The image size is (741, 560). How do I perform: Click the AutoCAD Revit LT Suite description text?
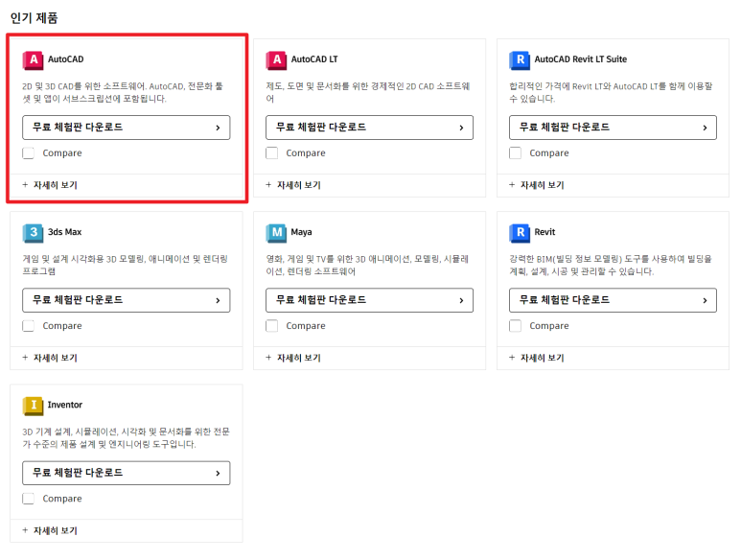(x=611, y=93)
